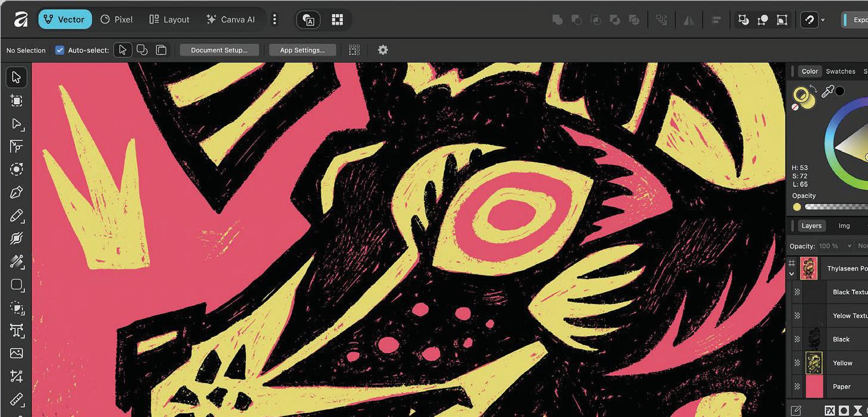Click the adjustments hourglass icon

[x=858, y=410]
